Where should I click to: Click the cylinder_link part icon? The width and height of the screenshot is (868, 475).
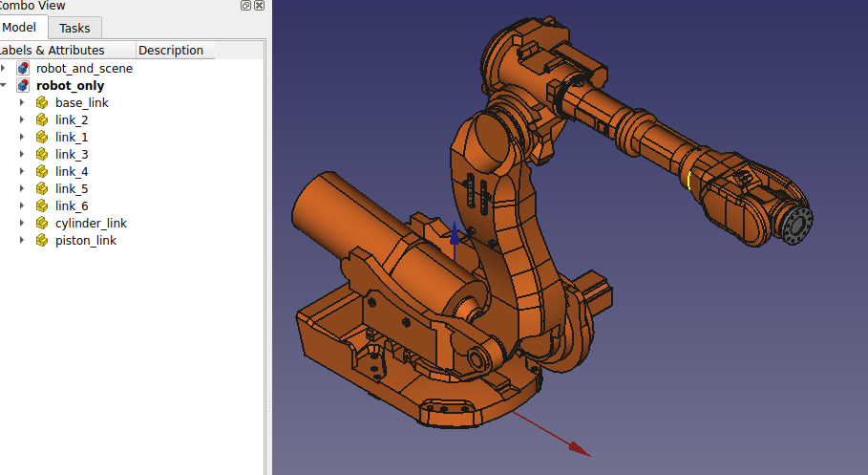tap(41, 224)
